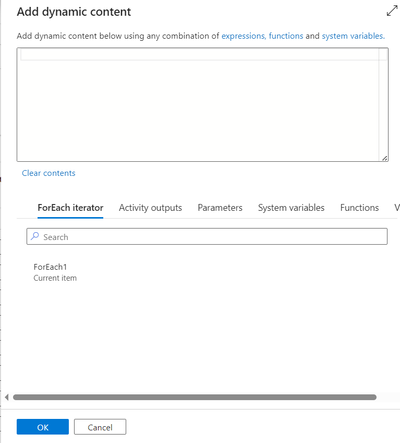Confirm with the OK button

[43, 427]
